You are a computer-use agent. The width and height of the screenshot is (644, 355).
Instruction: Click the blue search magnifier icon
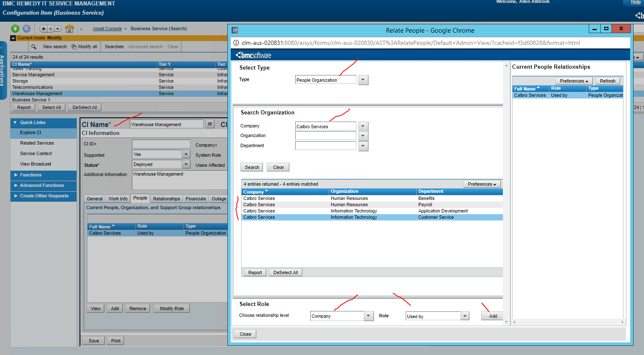click(26, 29)
